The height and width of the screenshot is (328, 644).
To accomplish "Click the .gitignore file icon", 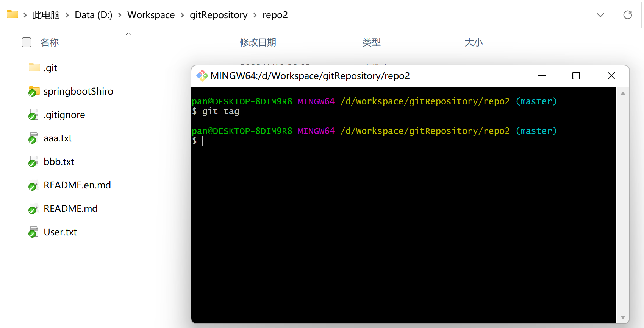I will (x=34, y=115).
